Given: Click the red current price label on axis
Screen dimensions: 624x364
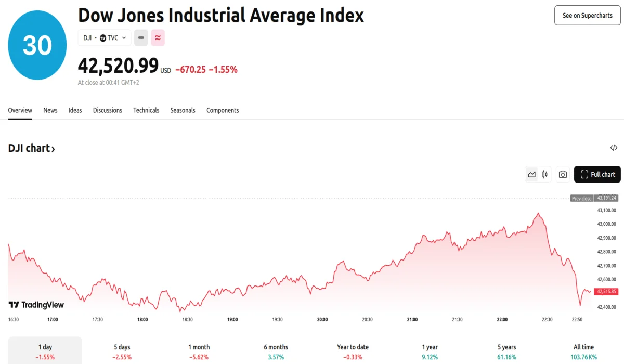Looking at the screenshot, I should pos(606,292).
